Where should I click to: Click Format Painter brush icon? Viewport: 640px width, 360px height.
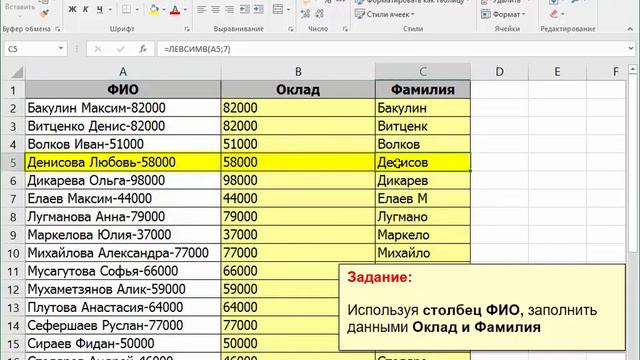[44, 13]
